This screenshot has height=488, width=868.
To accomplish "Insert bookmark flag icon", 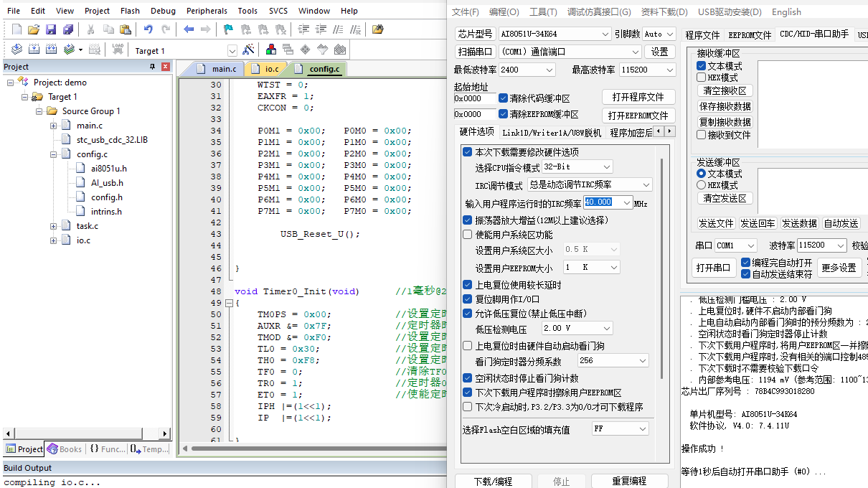I will click(x=228, y=29).
